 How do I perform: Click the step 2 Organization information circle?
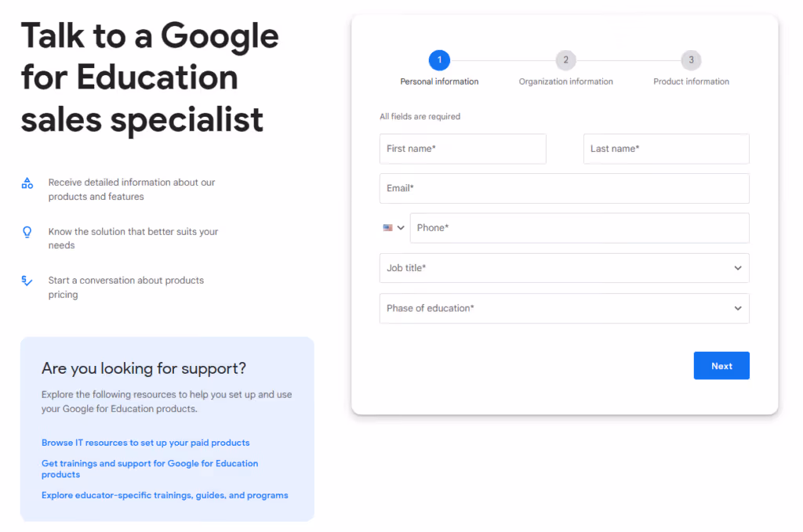point(565,60)
